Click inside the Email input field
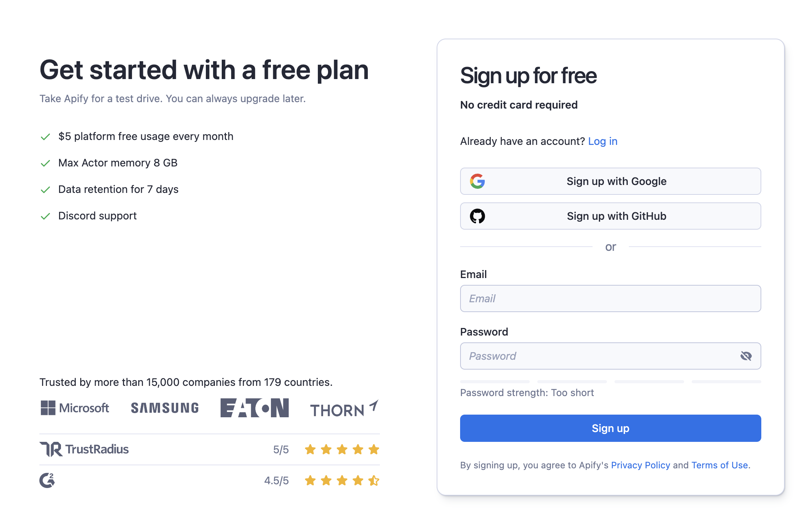This screenshot has height=516, width=812. tap(610, 298)
